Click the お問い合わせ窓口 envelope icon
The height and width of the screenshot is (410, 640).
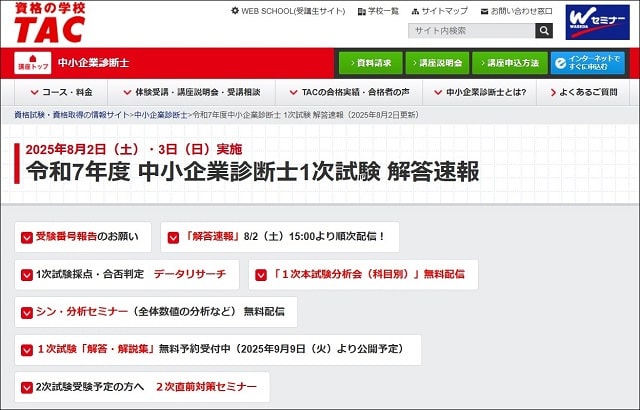click(484, 12)
